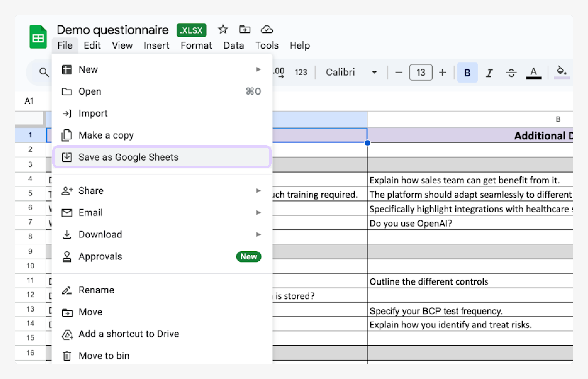Check the cloud document status icon

267,30
